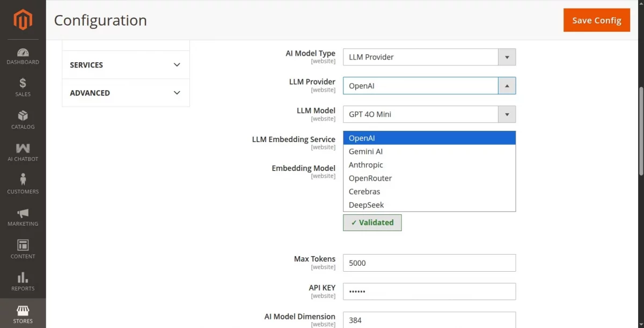Open the Catalog box icon
Image resolution: width=644 pixels, height=328 pixels.
[x=23, y=116]
